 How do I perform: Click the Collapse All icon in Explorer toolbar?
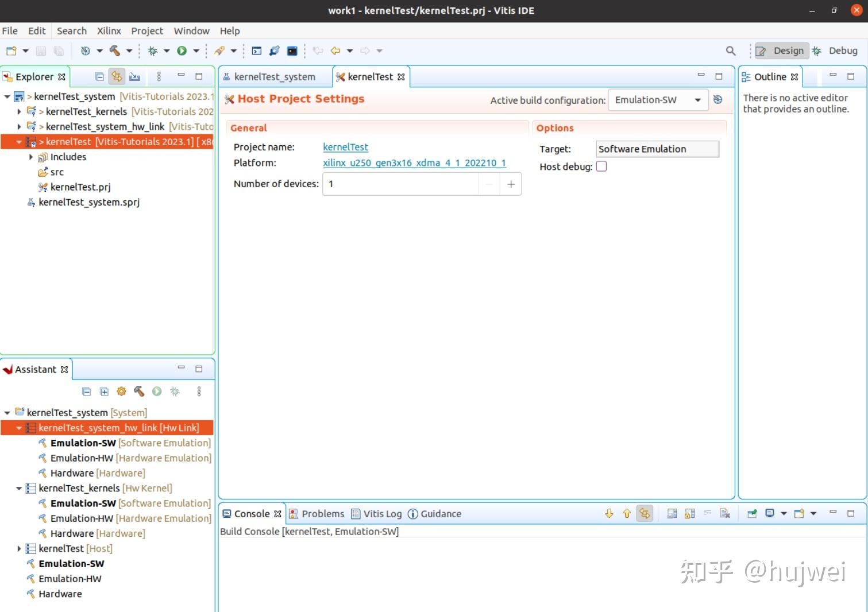(99, 76)
